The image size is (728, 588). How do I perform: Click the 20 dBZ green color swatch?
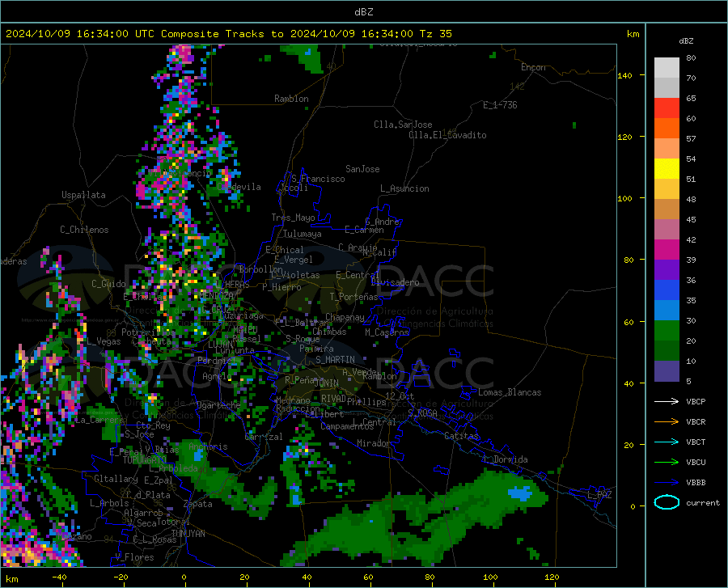(x=667, y=331)
